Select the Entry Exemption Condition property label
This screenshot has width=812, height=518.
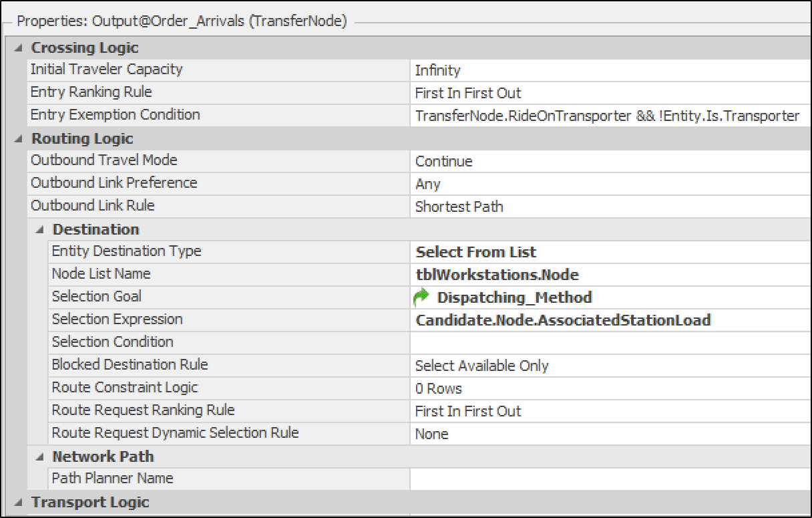point(115,115)
